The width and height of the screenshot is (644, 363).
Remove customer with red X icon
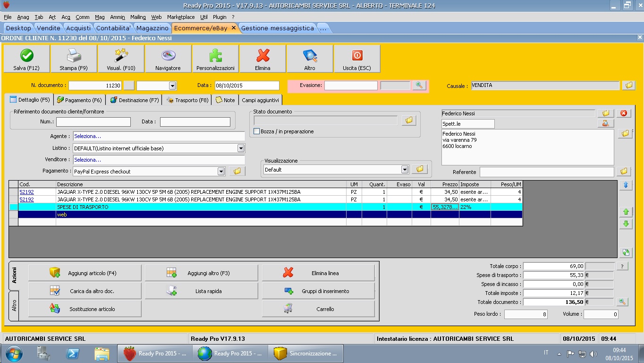624,113
